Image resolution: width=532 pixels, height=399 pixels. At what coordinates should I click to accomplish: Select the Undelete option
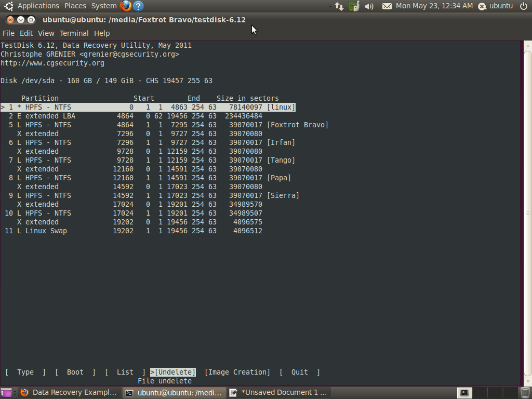point(173,372)
